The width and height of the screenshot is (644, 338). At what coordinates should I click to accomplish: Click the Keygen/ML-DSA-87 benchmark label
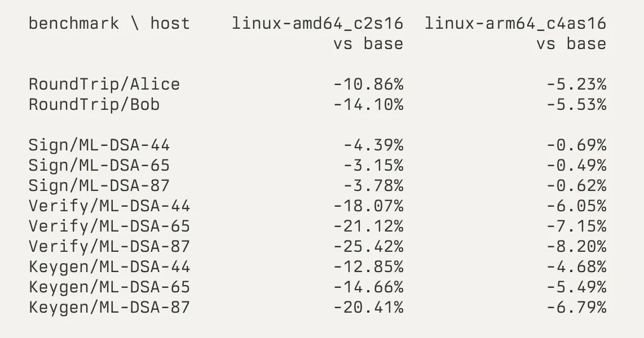point(109,307)
